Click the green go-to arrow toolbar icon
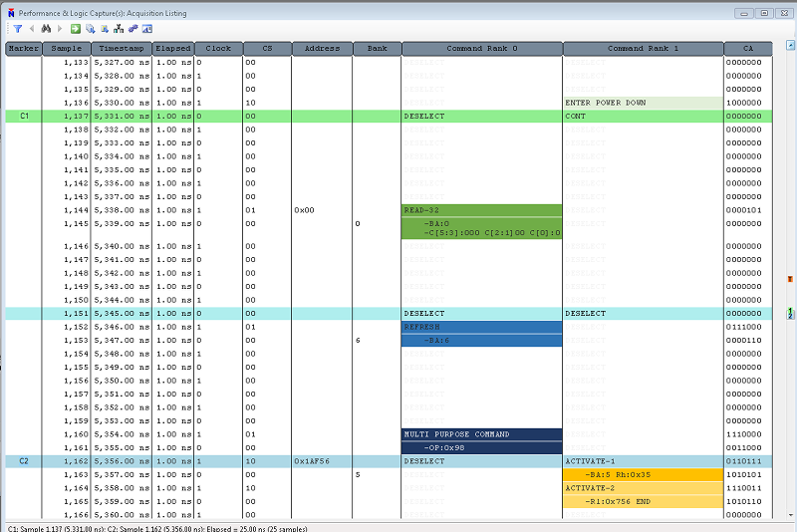The image size is (797, 532). coord(76,29)
